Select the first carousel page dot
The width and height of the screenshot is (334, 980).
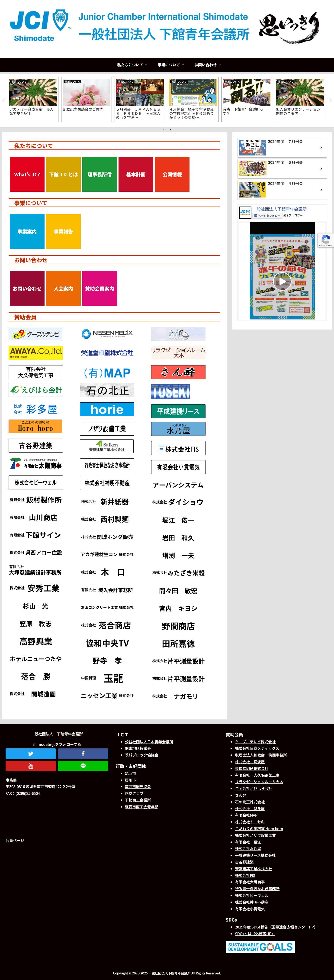pyautogui.click(x=164, y=130)
